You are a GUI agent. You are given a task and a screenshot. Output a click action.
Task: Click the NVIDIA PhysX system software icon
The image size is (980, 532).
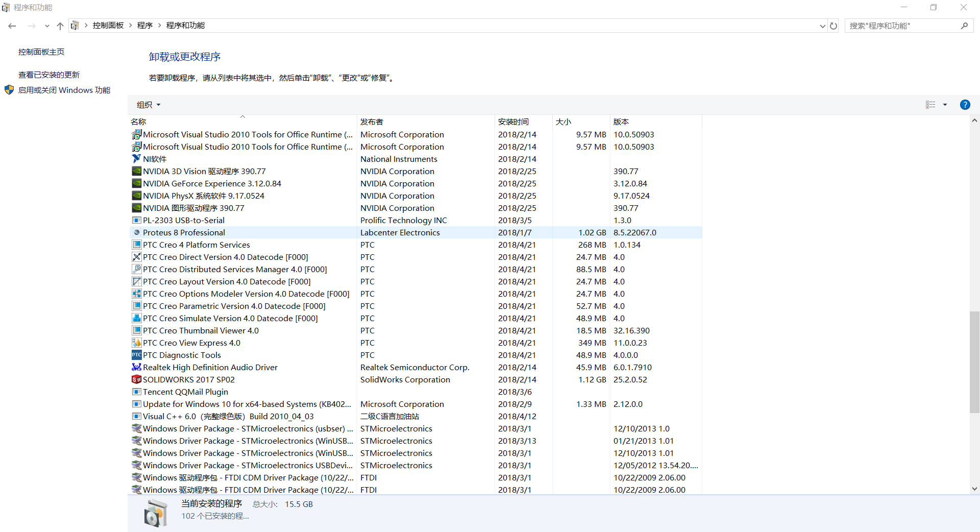(136, 196)
